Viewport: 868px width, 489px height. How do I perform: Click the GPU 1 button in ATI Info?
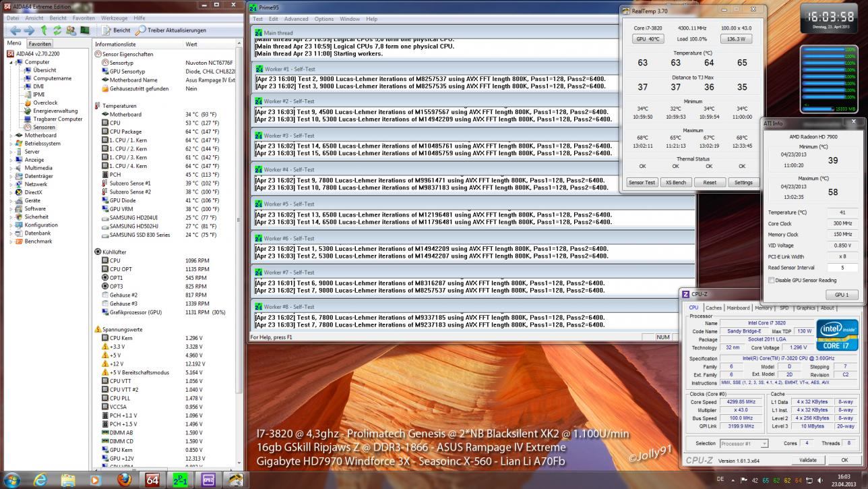coord(842,295)
